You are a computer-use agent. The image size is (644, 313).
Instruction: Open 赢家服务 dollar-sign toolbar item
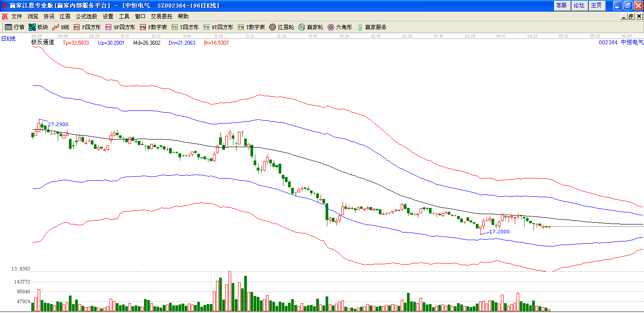(372, 27)
